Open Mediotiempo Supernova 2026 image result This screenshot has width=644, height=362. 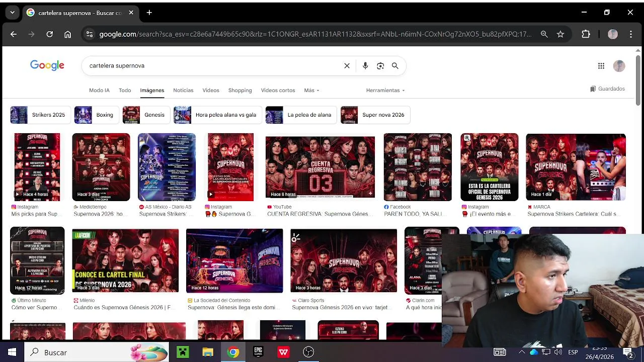pyautogui.click(x=101, y=167)
